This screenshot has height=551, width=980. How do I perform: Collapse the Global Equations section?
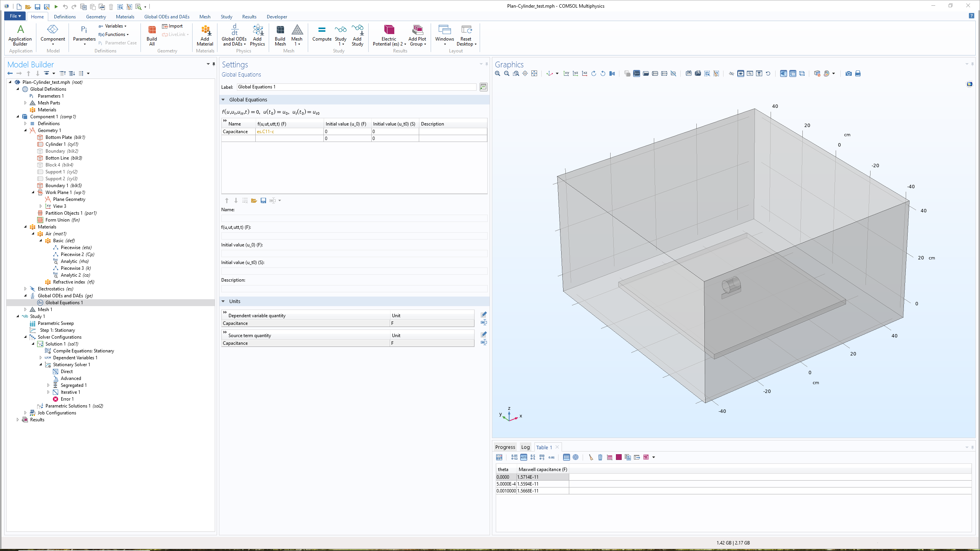(223, 99)
